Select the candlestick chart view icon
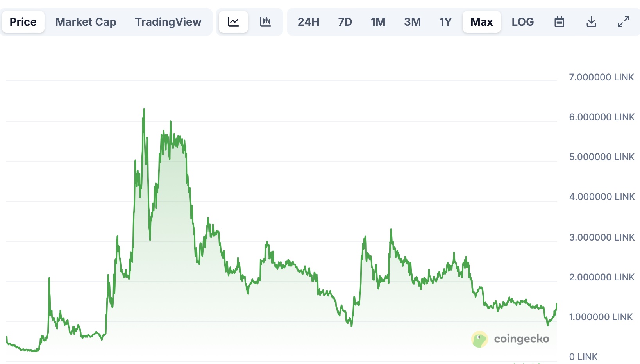 pos(265,22)
